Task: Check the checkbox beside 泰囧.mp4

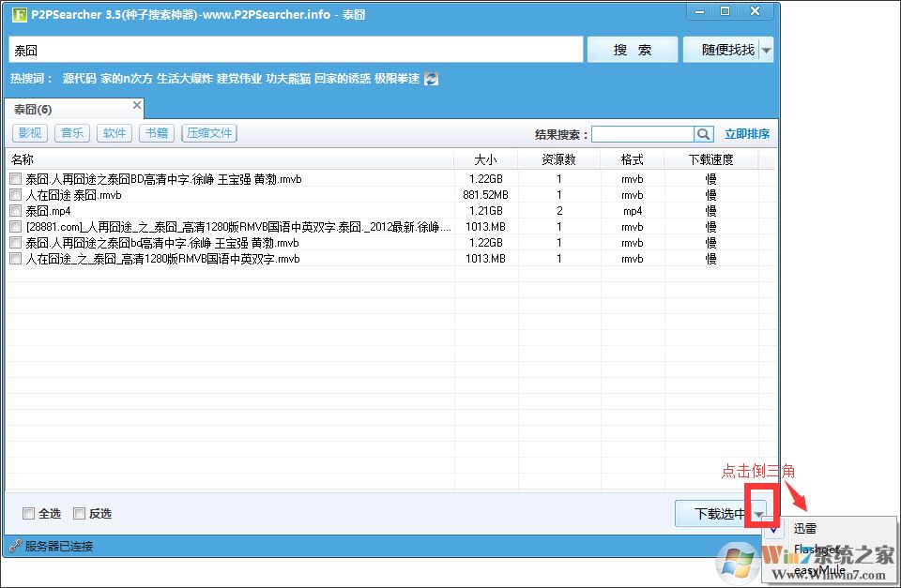Action: coord(14,210)
